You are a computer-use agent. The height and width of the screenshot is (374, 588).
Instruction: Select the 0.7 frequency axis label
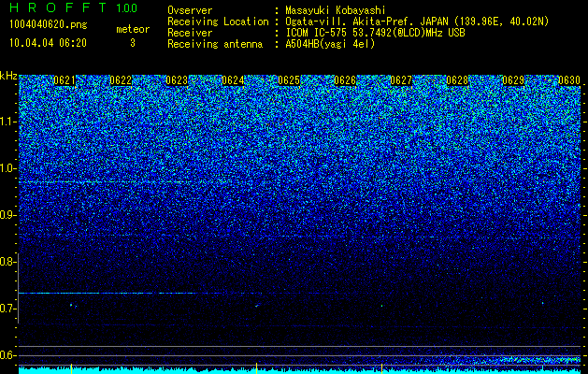[7, 309]
